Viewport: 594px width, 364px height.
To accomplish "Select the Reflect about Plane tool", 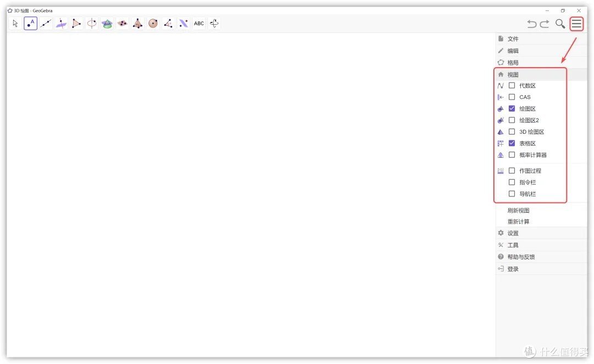I will [184, 24].
